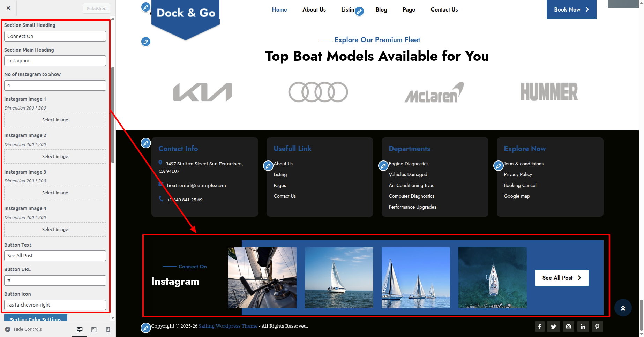Click the aerial boat Instagram thumbnail
The image size is (644, 337).
point(492,278)
